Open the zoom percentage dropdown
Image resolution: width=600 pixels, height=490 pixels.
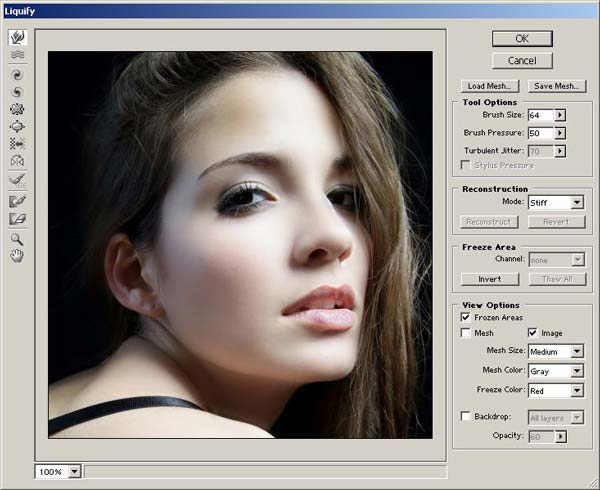pos(75,471)
